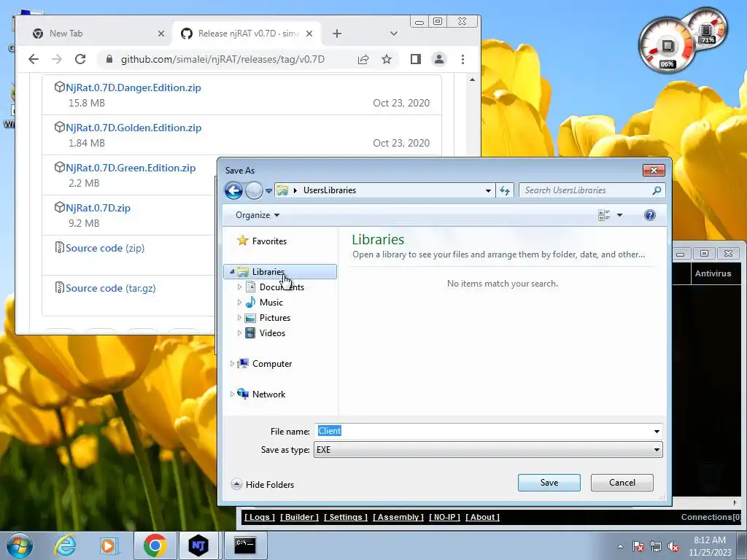Expand the Network tree node

point(232,394)
